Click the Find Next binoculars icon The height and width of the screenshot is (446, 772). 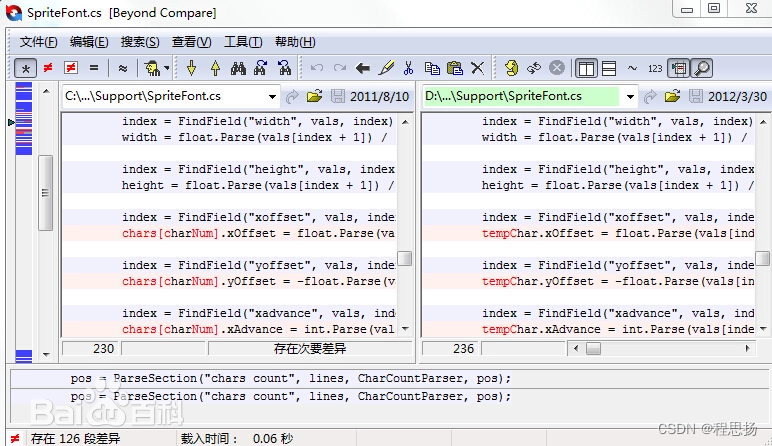pyautogui.click(x=261, y=68)
